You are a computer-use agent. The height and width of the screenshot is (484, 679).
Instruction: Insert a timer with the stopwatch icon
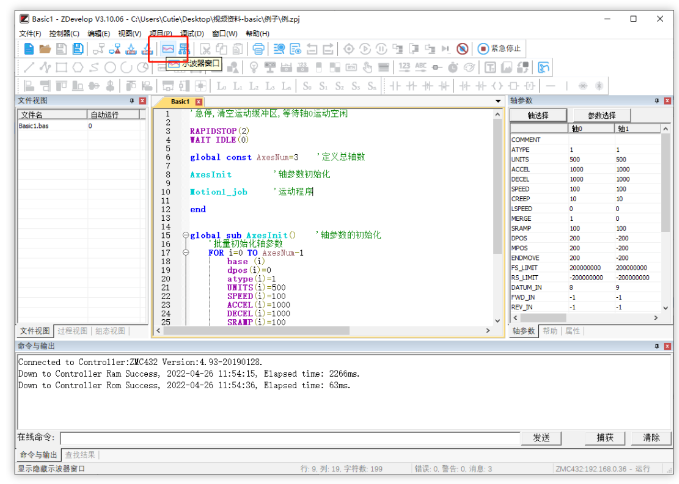tap(453, 67)
